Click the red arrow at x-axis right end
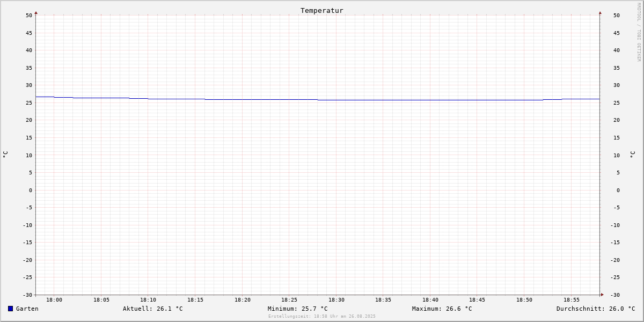644x322 pixels. coord(602,295)
